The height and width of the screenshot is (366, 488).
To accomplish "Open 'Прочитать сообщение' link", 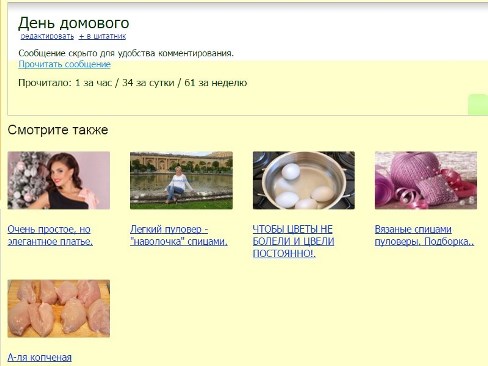I will [x=64, y=64].
